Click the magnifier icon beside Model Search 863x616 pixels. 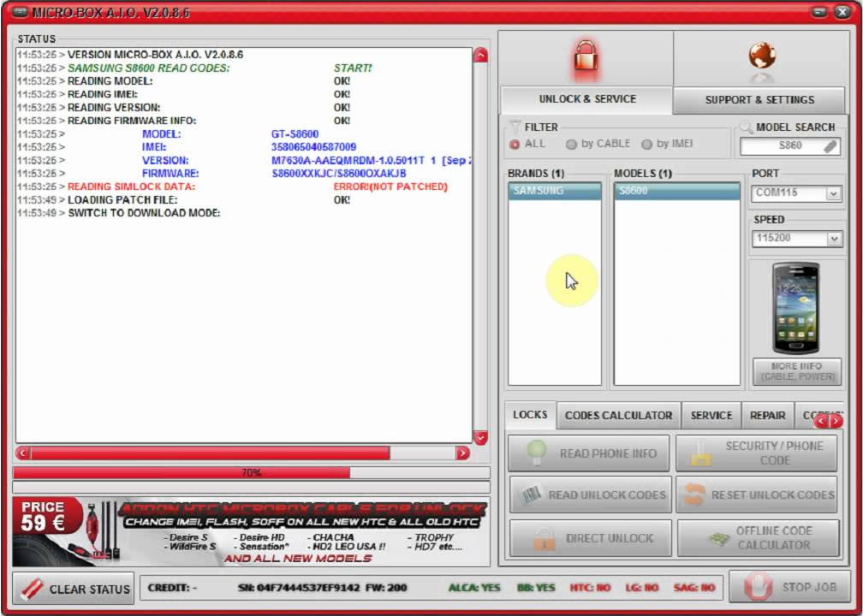(x=745, y=127)
